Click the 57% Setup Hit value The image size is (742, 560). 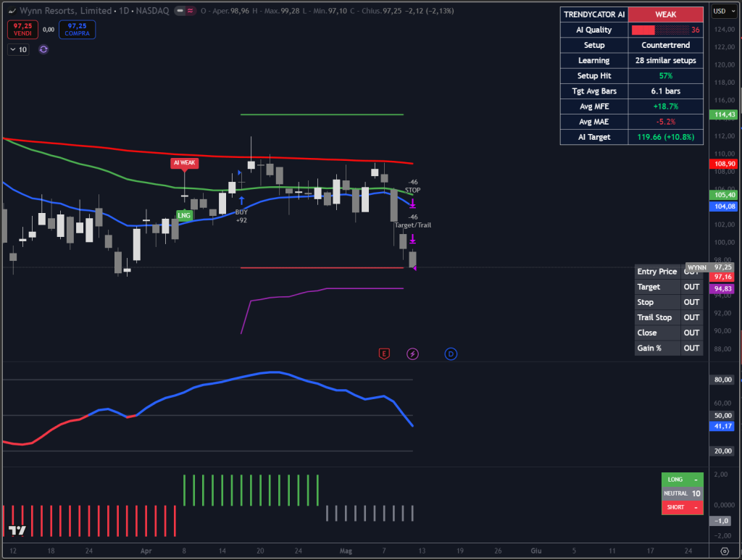[665, 75]
